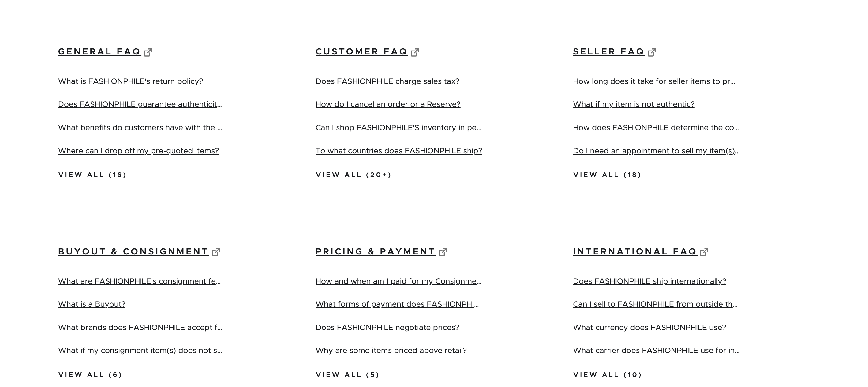The width and height of the screenshot is (868, 387).
Task: Expand VIEW ALL (16) General FAQ
Action: (92, 175)
